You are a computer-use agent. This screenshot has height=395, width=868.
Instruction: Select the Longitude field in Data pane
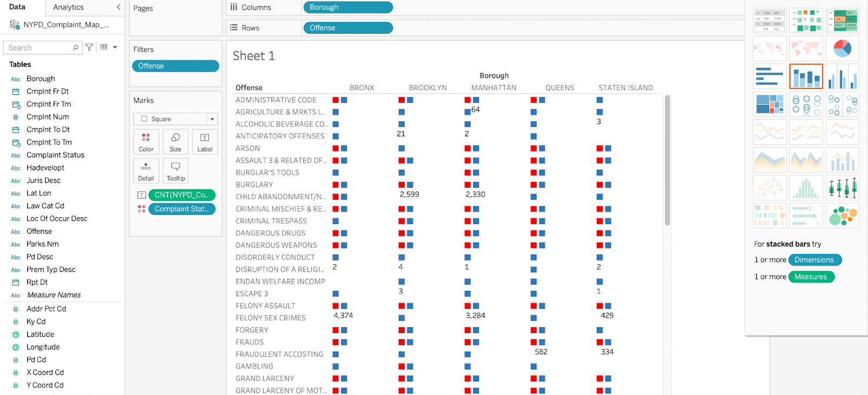43,347
